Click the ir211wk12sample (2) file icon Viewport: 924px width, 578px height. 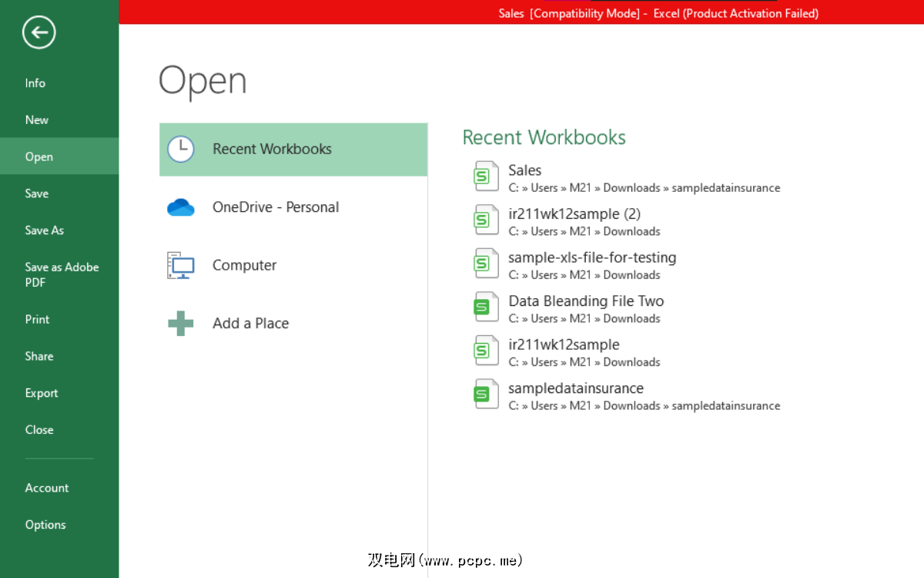(x=486, y=220)
